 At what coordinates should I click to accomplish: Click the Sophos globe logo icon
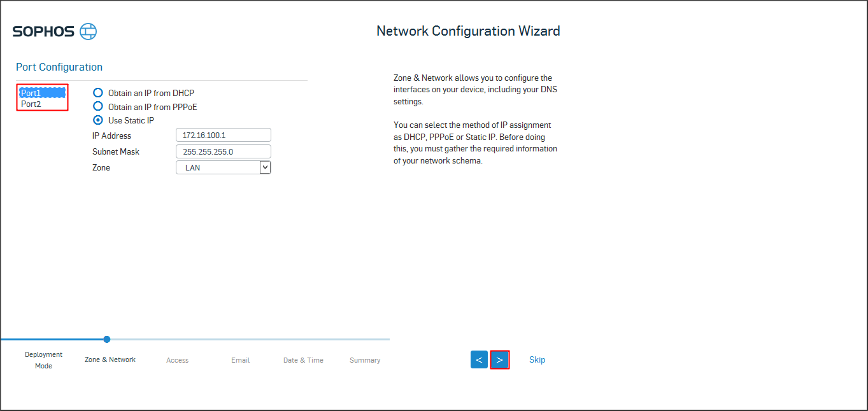[x=88, y=32]
